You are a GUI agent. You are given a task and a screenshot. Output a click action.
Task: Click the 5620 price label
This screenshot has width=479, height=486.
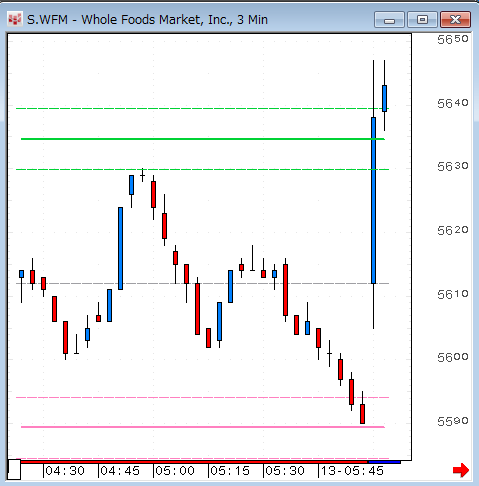453,230
